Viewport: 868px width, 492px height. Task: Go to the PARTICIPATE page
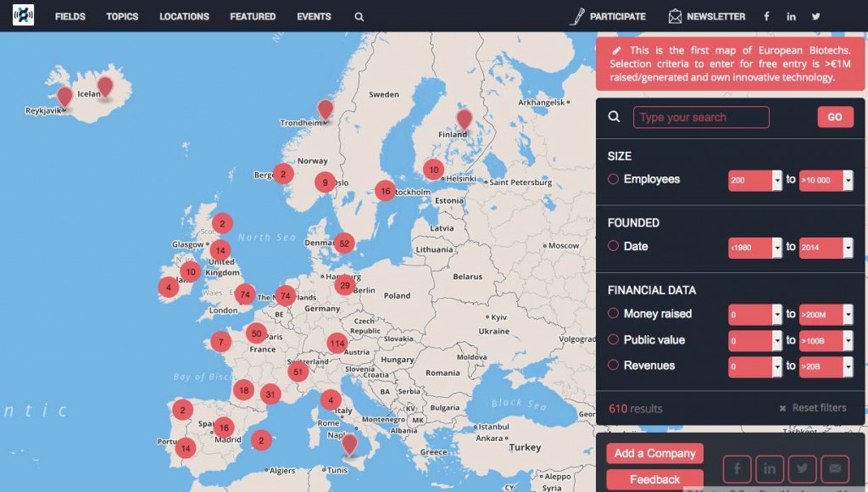tap(609, 17)
